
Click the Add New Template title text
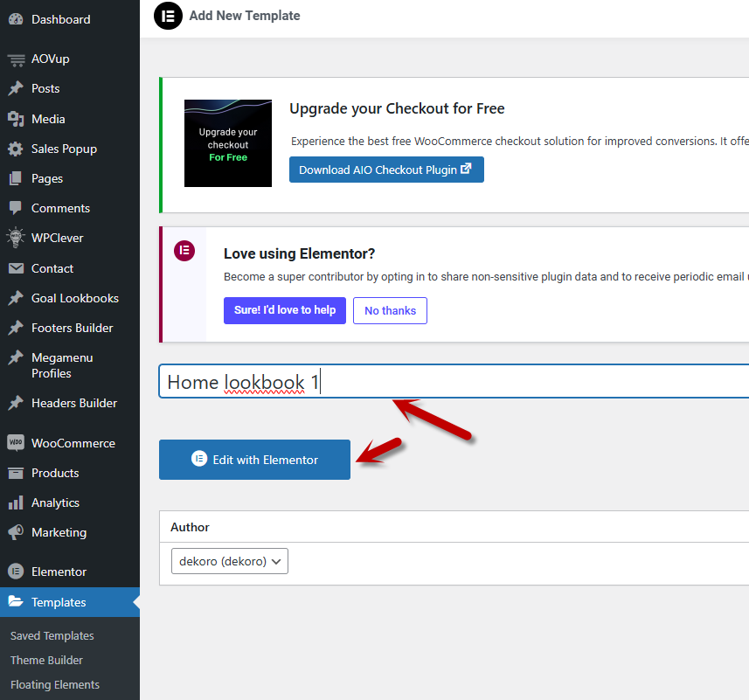pos(245,16)
